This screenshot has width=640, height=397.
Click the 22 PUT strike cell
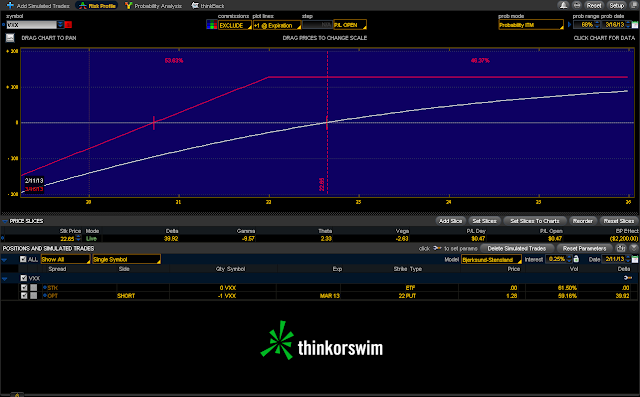pyautogui.click(x=407, y=296)
